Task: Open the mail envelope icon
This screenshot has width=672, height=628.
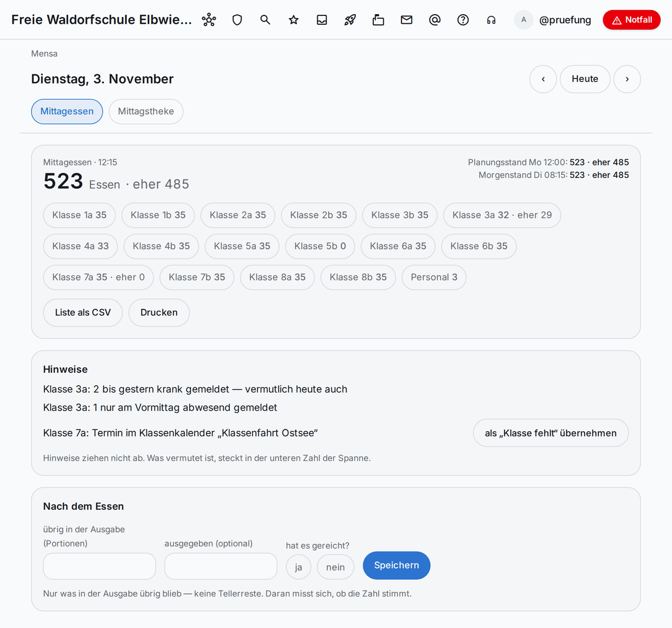Action: 407,20
